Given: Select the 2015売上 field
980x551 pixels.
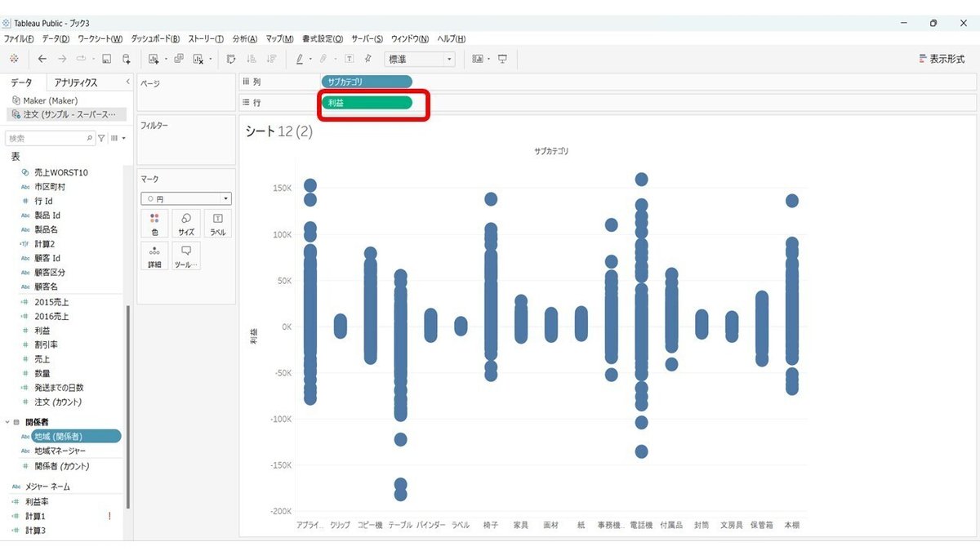Looking at the screenshot, I should click(51, 302).
